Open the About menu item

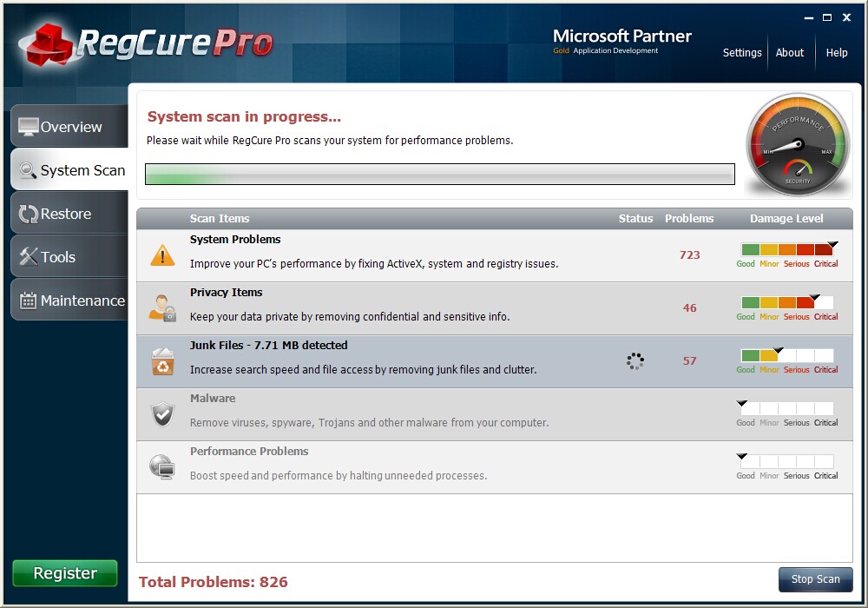(789, 53)
